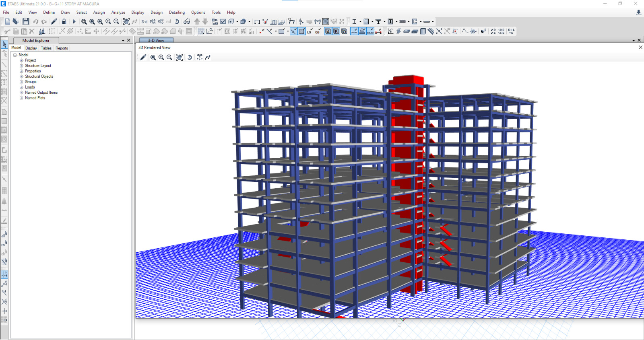The width and height of the screenshot is (644, 340).
Task: Select the pointer tool in left toolbar
Action: (4, 44)
